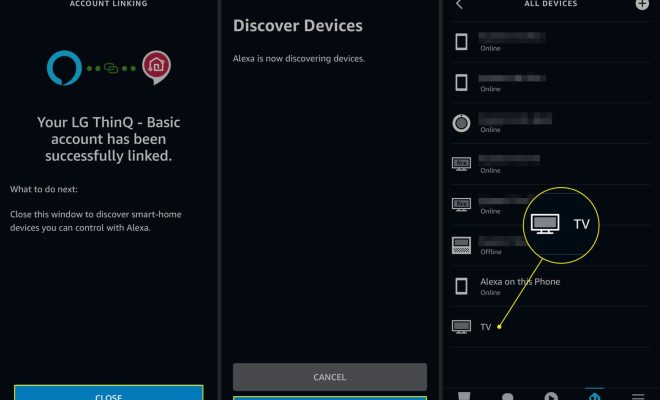
Task: Open the device marked Offline
Action: click(x=551, y=245)
